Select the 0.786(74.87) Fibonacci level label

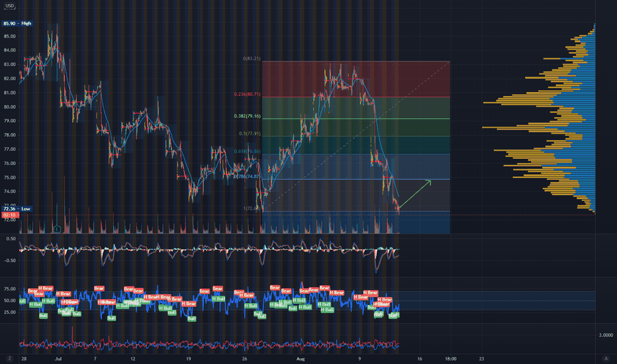pyautogui.click(x=247, y=176)
